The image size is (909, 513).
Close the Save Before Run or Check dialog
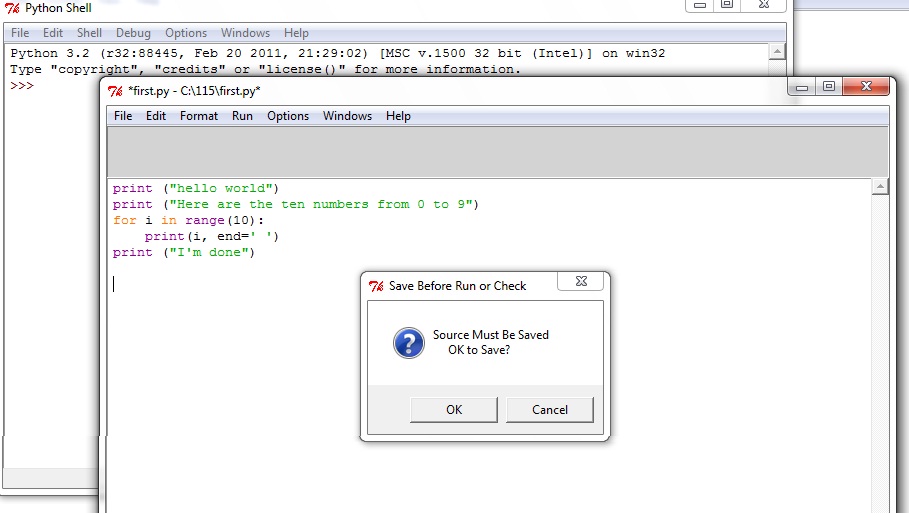click(x=580, y=281)
